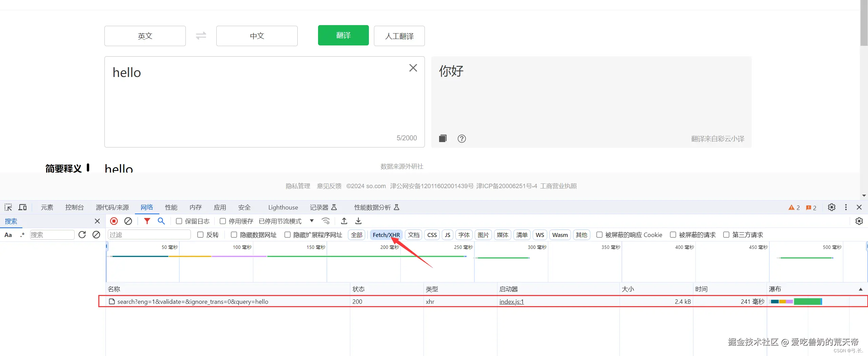Open the 已停用节流模式 throttling dropdown
Image resolution: width=868 pixels, height=356 pixels.
312,221
